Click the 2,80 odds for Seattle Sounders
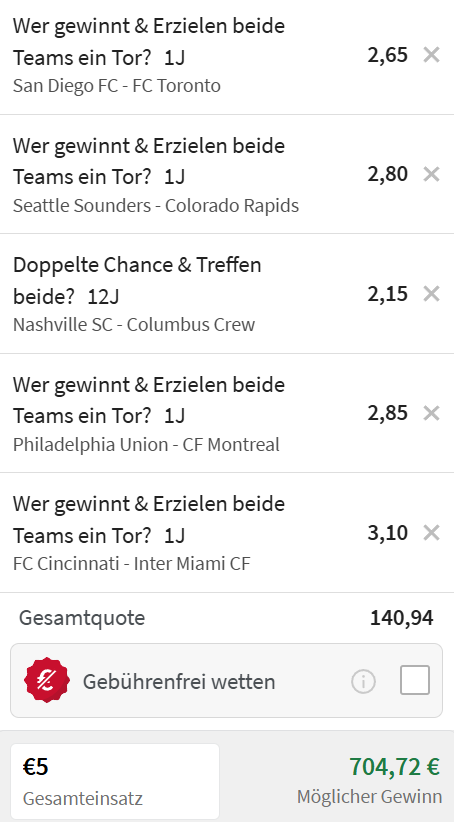Screen dimensions: 454x822 pos(387,174)
